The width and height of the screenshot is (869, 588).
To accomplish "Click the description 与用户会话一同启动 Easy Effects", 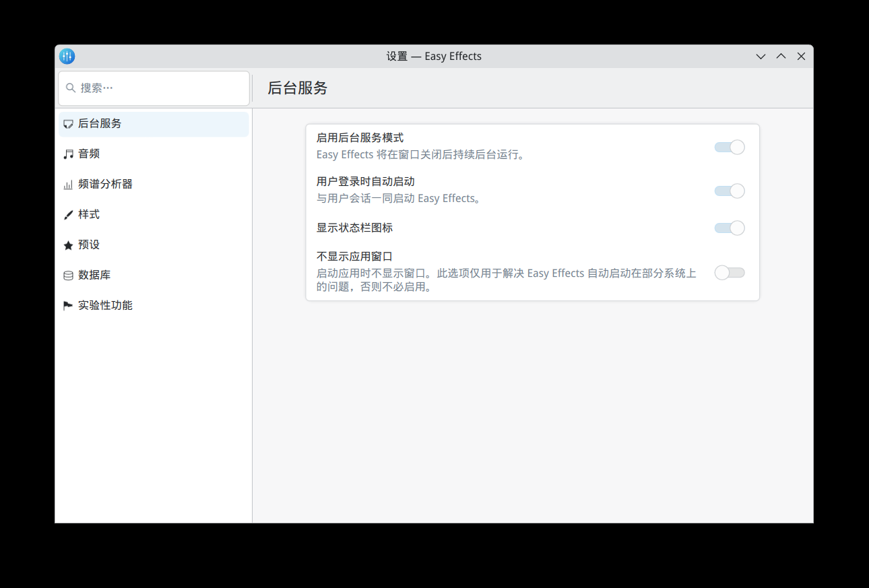I will coord(400,199).
